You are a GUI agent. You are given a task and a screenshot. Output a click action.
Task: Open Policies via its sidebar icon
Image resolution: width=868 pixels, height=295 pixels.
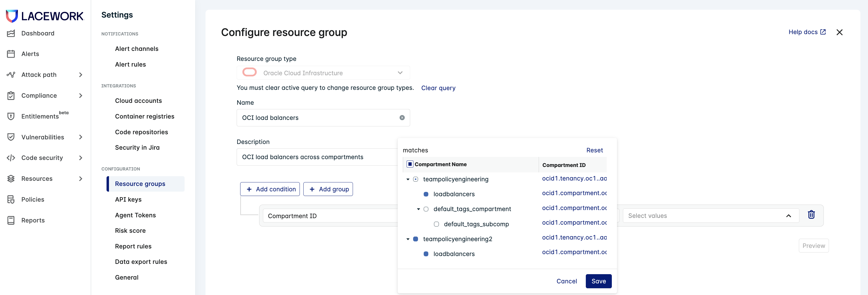[x=11, y=199]
